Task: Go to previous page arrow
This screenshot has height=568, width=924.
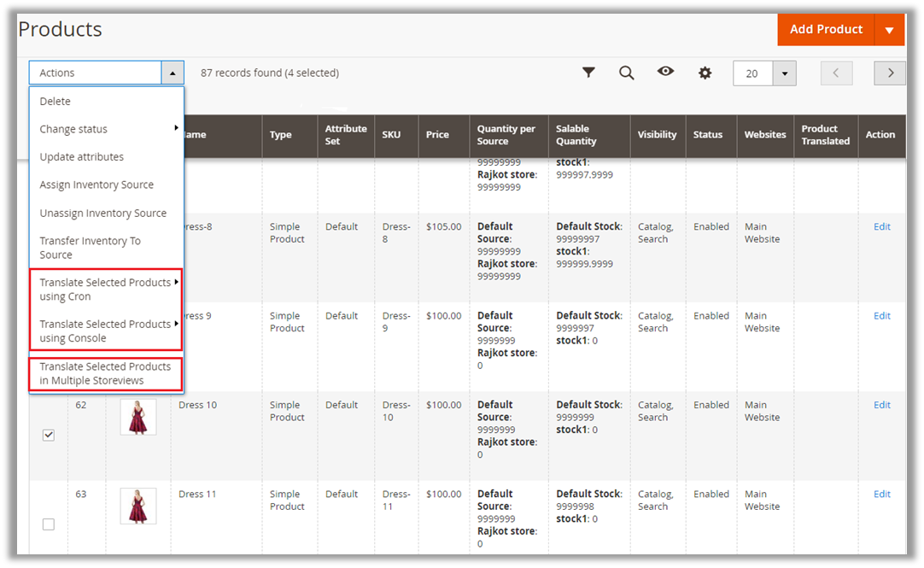Action: click(x=836, y=73)
